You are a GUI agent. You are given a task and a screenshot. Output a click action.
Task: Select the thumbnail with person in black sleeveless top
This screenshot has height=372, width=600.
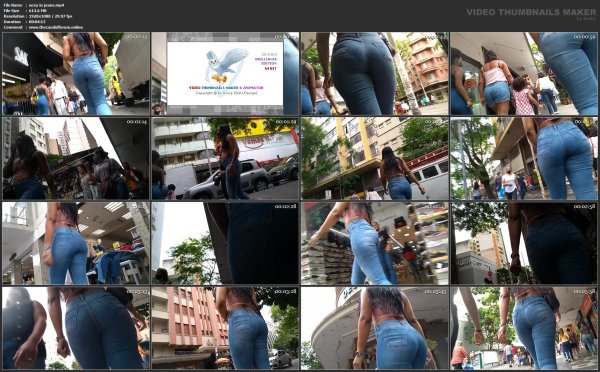[76, 328]
